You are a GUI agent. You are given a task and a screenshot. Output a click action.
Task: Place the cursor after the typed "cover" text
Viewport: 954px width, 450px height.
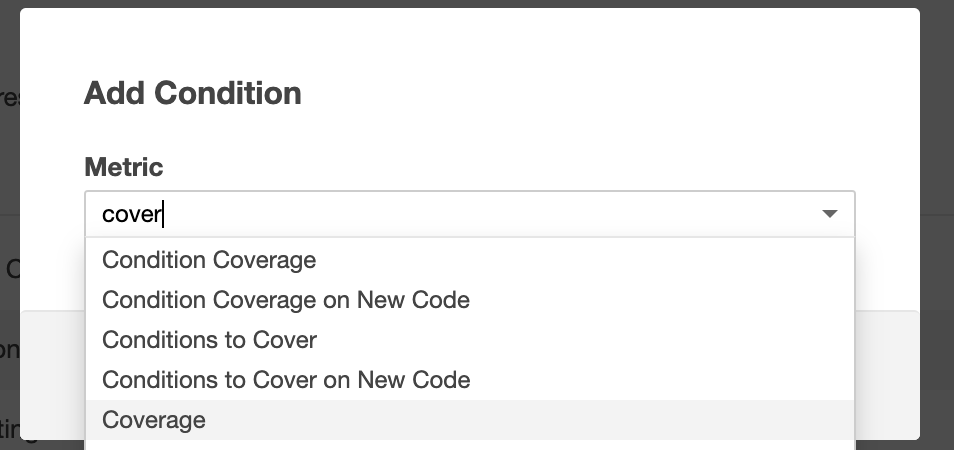(x=163, y=214)
